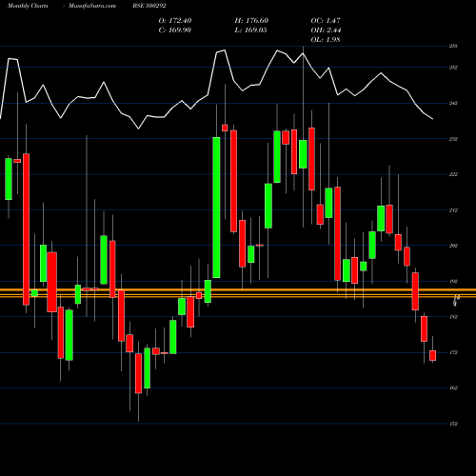Screen dimensions: 476x476
Task: Select the tallest green candle body
Action: click(216, 208)
